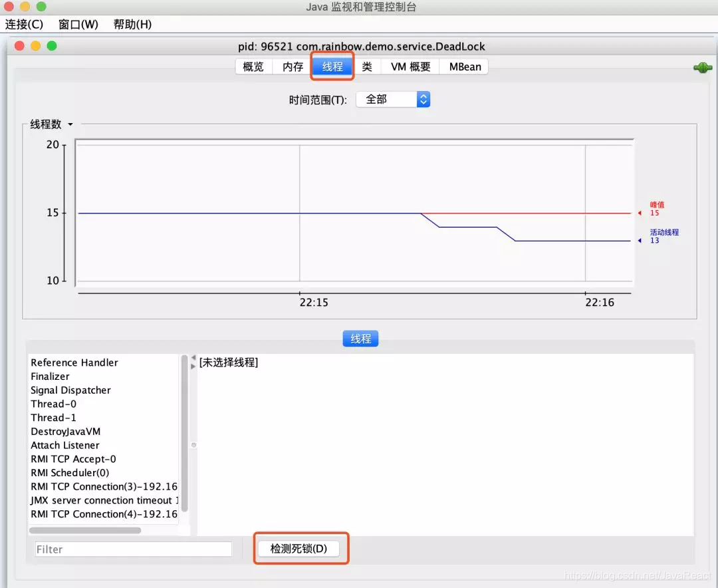Image resolution: width=718 pixels, height=588 pixels.
Task: Collapse split pane with left arrow
Action: click(x=193, y=358)
